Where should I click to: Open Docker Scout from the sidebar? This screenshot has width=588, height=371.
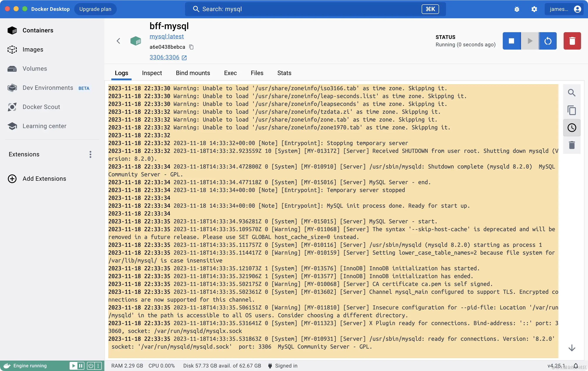[42, 107]
